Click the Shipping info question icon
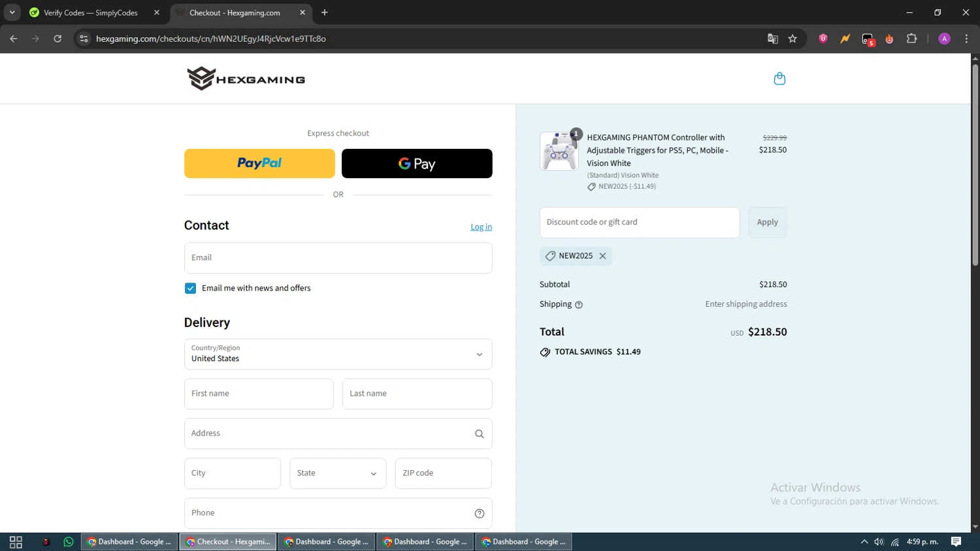The height and width of the screenshot is (551, 980). (x=579, y=305)
